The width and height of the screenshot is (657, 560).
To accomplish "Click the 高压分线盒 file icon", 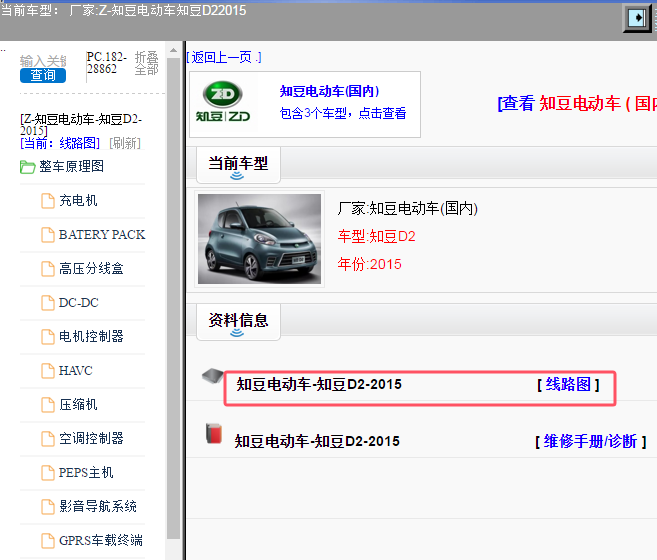I will click(48, 269).
